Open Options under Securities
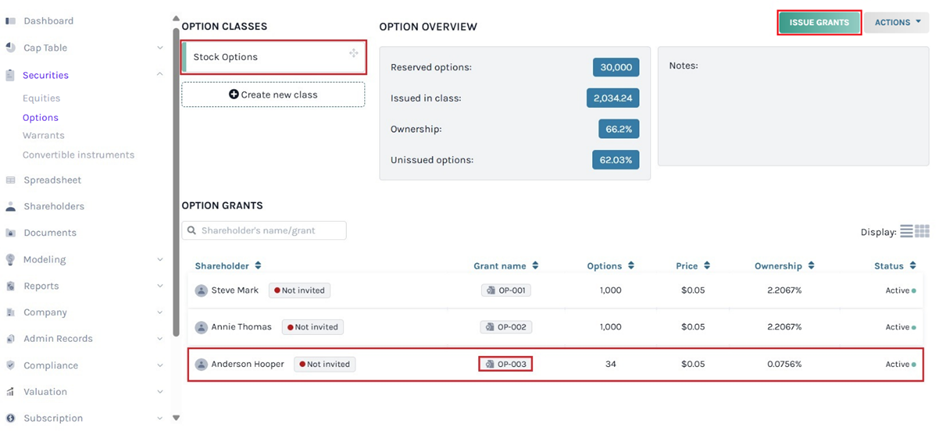Screen dimensions: 939x431 point(40,118)
